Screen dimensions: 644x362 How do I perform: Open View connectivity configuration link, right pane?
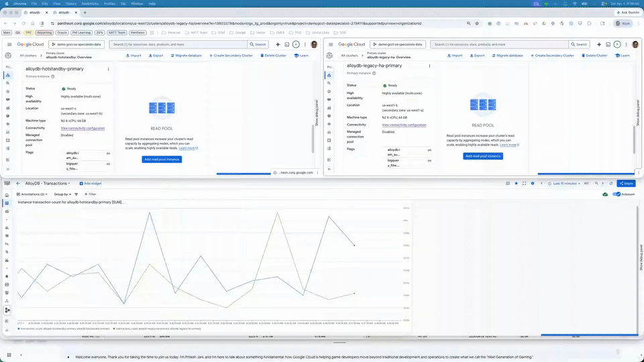404,125
